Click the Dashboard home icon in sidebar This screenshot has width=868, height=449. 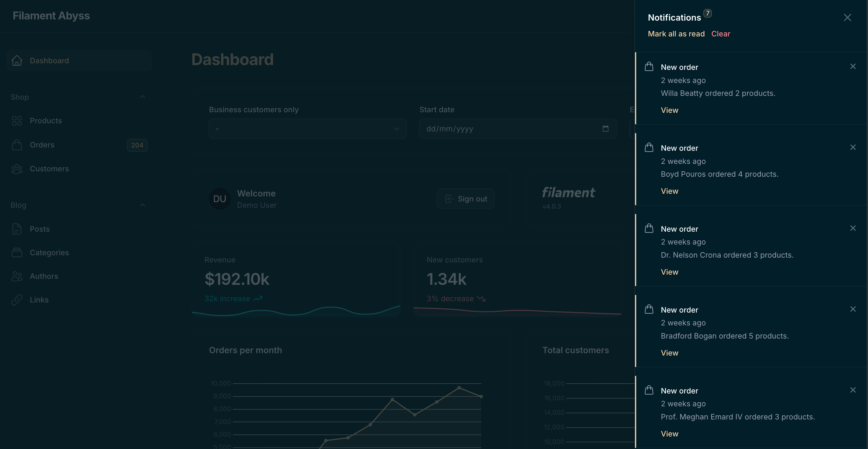pos(17,61)
